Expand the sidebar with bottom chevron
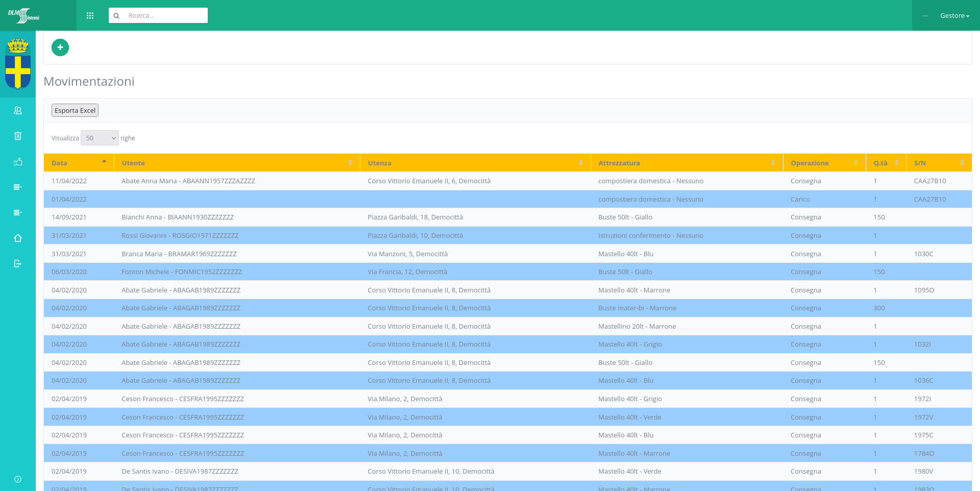 [18, 479]
